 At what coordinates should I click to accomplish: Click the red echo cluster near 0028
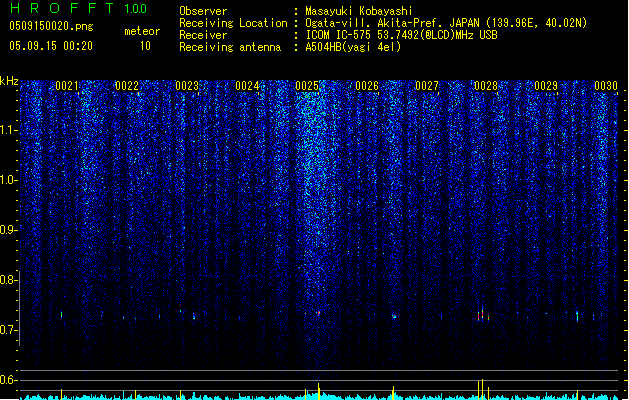point(483,315)
